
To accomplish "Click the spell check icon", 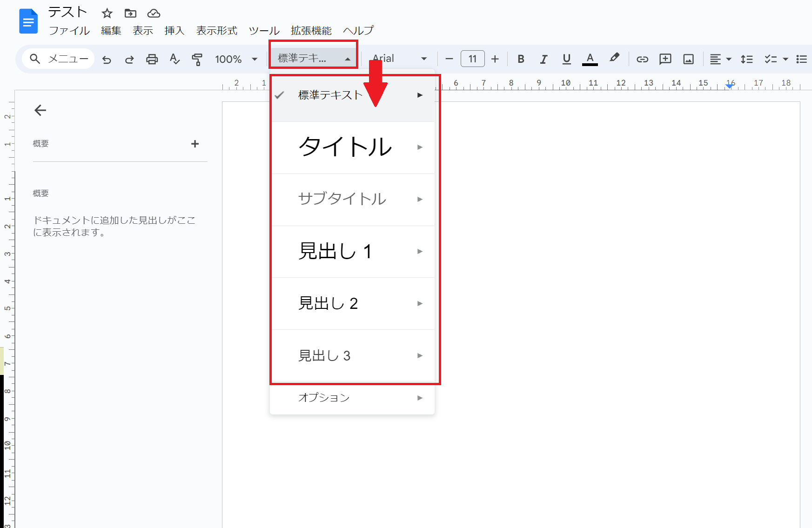I will [174, 60].
